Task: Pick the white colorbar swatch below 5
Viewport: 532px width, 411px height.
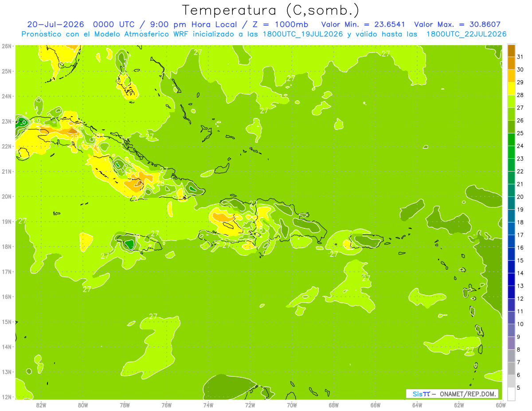Action: point(511,394)
